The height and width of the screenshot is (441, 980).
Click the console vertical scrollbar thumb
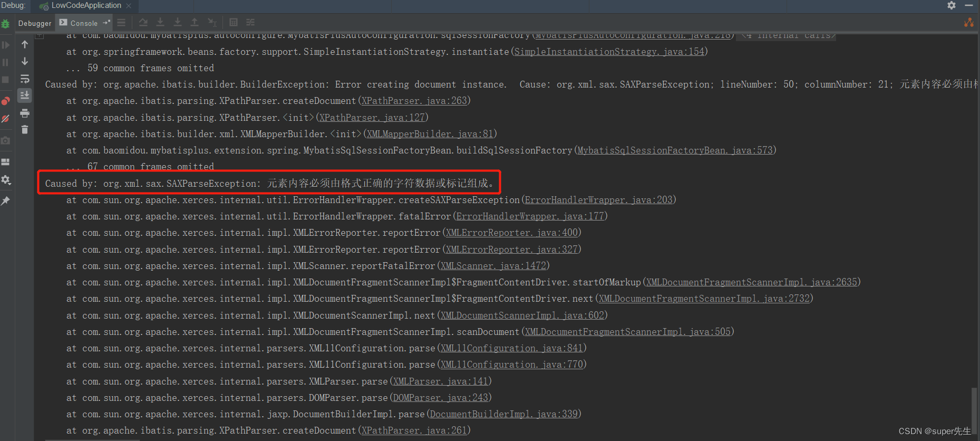coord(975,411)
